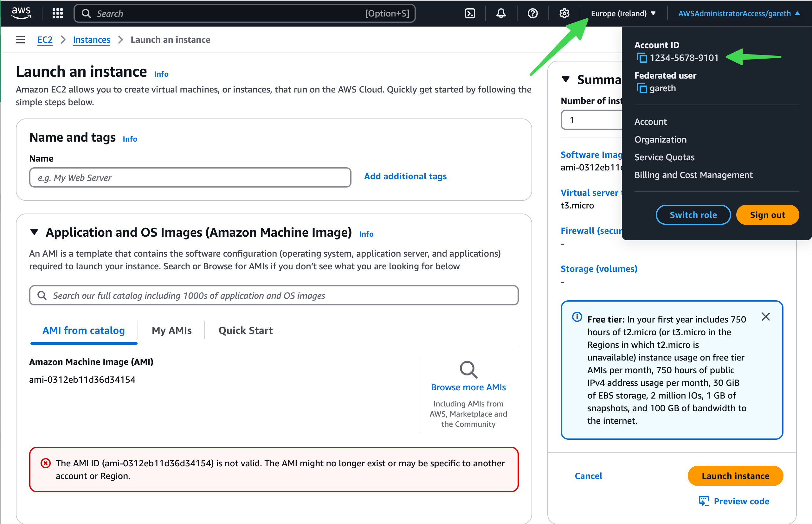The image size is (812, 524).
Task: Click the red error icon in AMI alert
Action: (46, 463)
